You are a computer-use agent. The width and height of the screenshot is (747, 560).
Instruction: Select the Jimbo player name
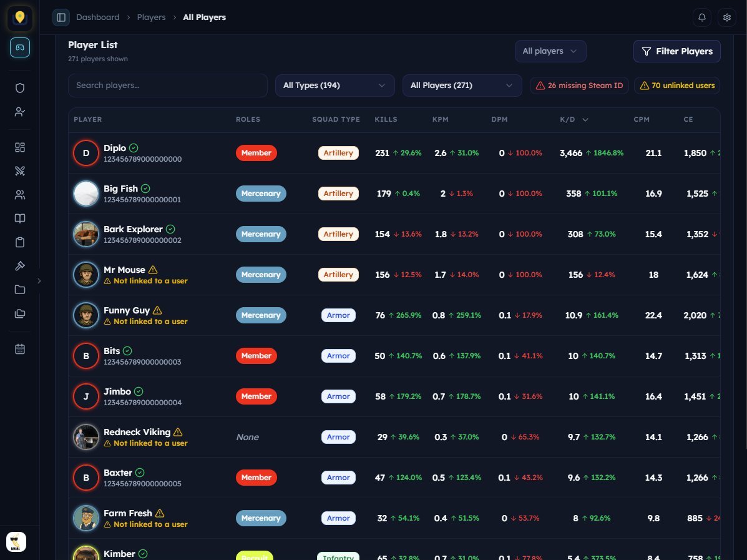pyautogui.click(x=117, y=391)
